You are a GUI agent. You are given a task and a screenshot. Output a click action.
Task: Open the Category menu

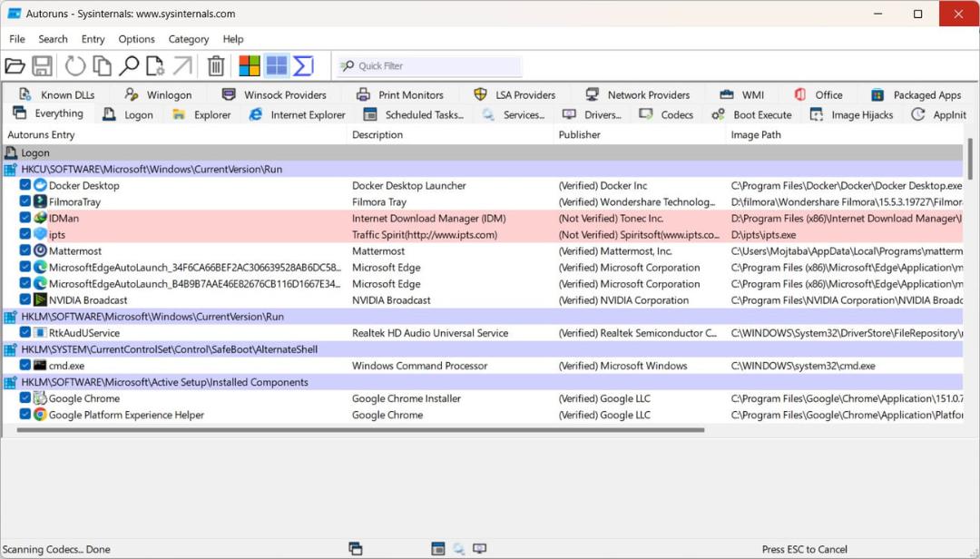(x=188, y=39)
